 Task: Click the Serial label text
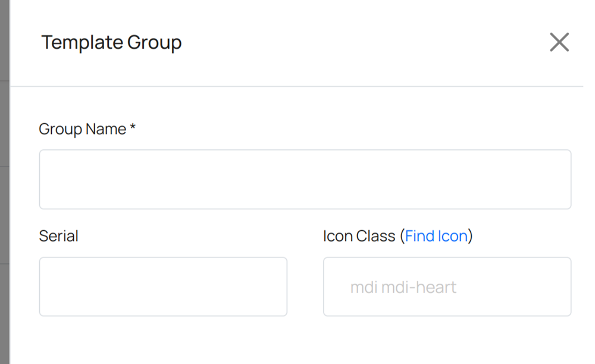point(58,236)
